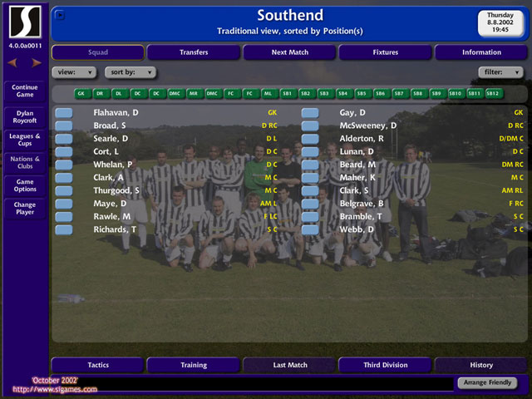Open the view dropdown
Image resolution: width=532 pixels, height=399 pixels.
(74, 72)
